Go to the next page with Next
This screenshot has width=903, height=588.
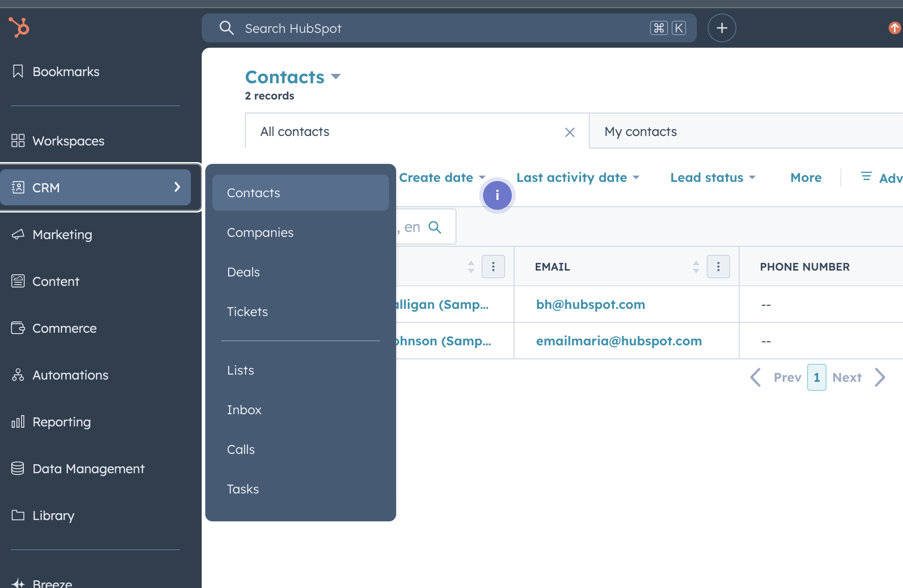[x=847, y=377]
